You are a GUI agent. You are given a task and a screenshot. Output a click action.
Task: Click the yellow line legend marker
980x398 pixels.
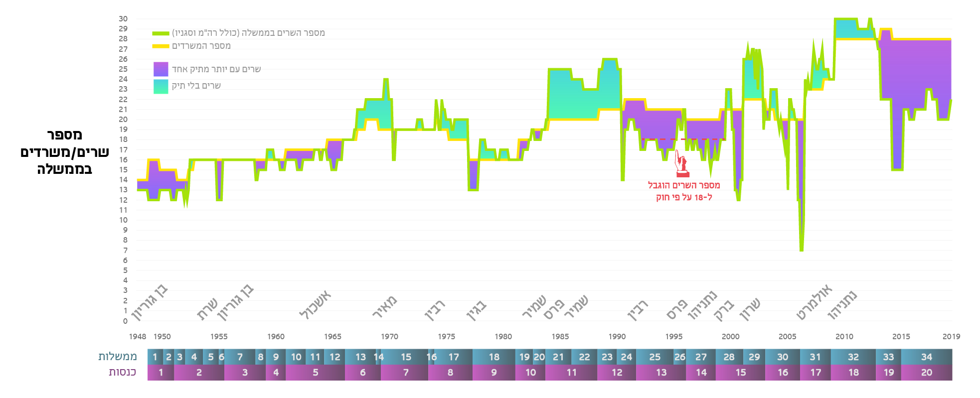tap(161, 46)
